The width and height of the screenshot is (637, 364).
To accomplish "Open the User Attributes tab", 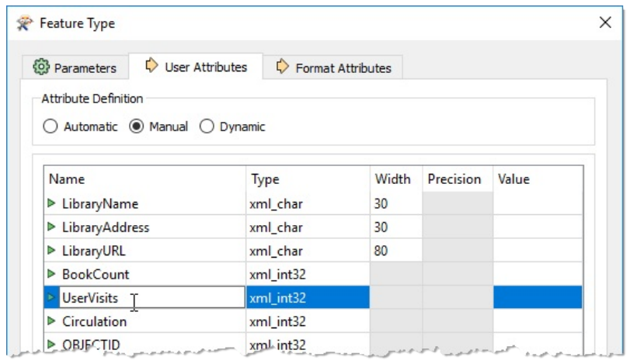I will click(196, 67).
